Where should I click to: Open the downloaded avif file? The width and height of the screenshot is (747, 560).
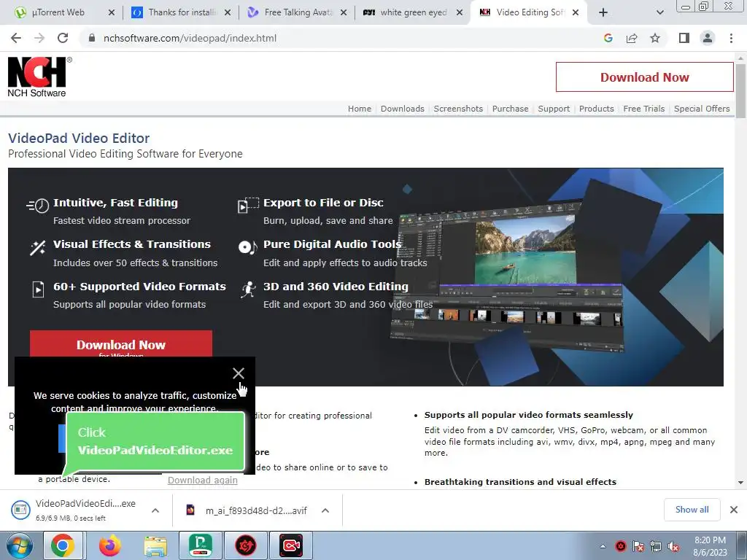248,510
